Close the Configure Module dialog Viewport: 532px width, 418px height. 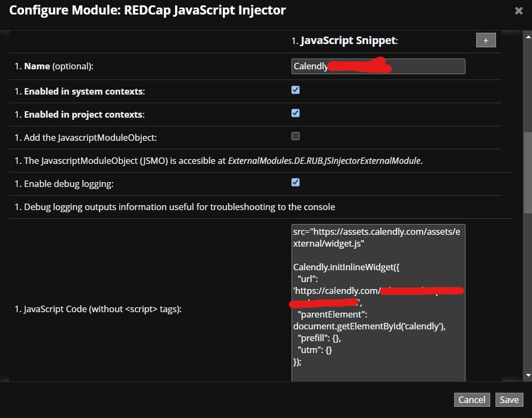[x=519, y=11]
